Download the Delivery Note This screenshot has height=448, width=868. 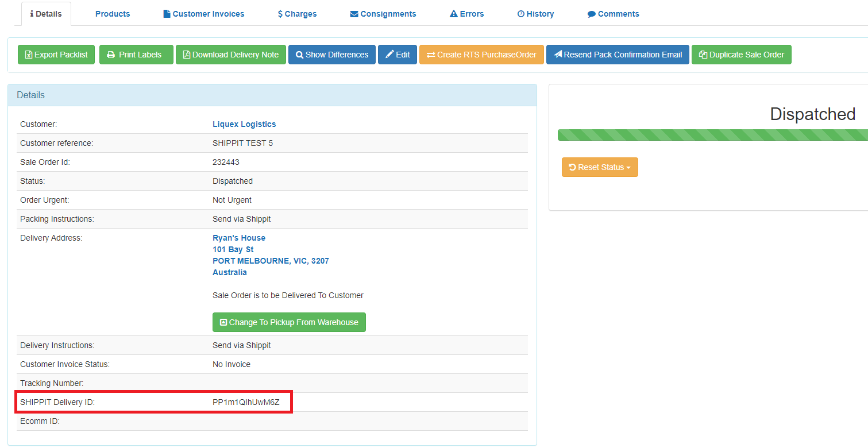(x=231, y=55)
